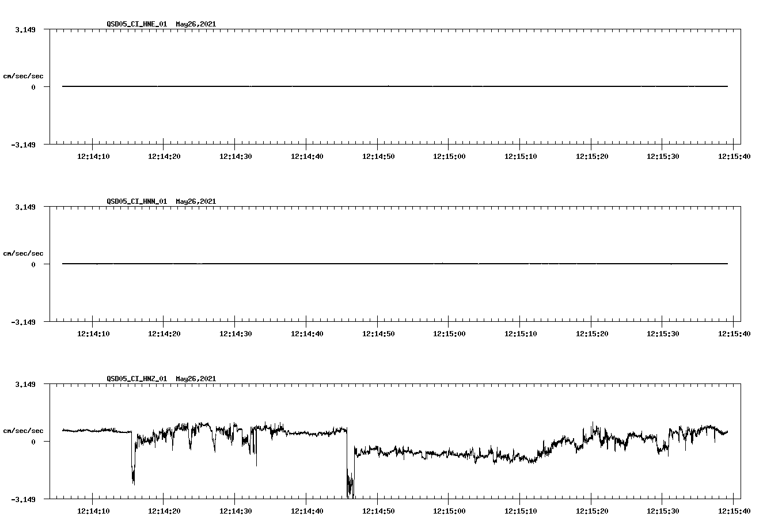Click the 12:15:40 timestamp under the HNN plot
Image resolution: width=782 pixels, height=532 pixels.
point(734,332)
